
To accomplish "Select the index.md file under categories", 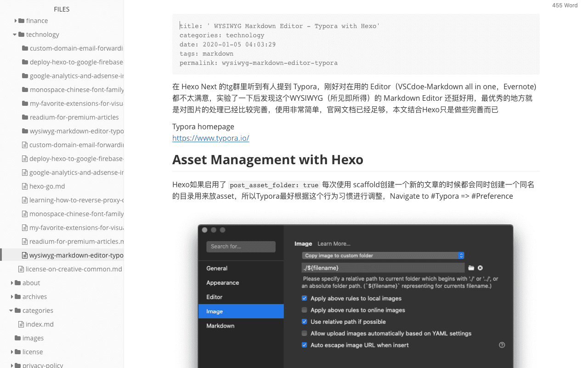I will point(40,324).
